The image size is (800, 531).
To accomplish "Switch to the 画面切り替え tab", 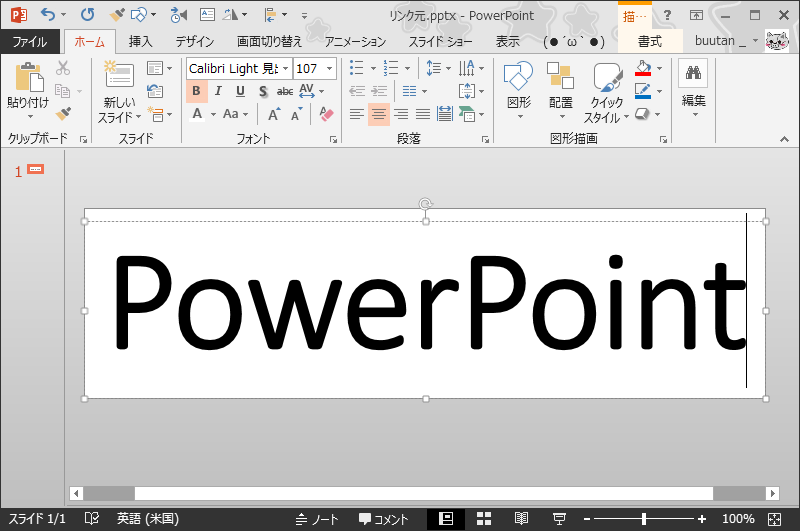I will coord(269,41).
